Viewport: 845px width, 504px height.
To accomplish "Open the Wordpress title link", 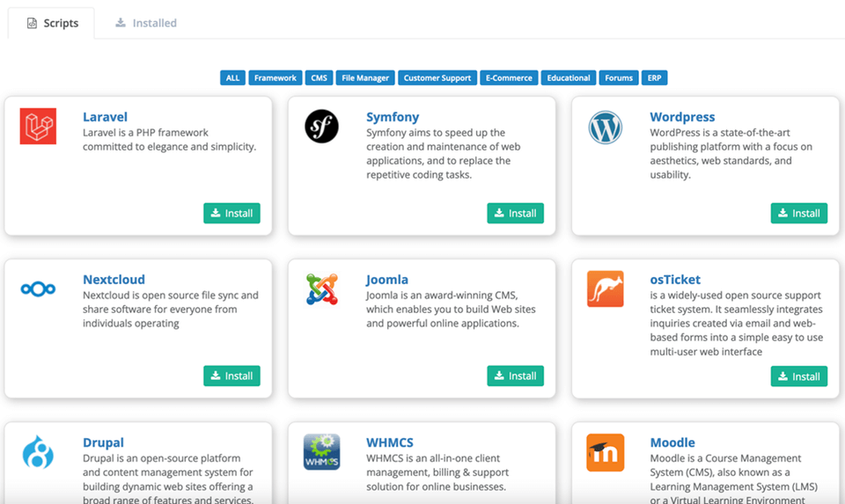I will [x=682, y=117].
